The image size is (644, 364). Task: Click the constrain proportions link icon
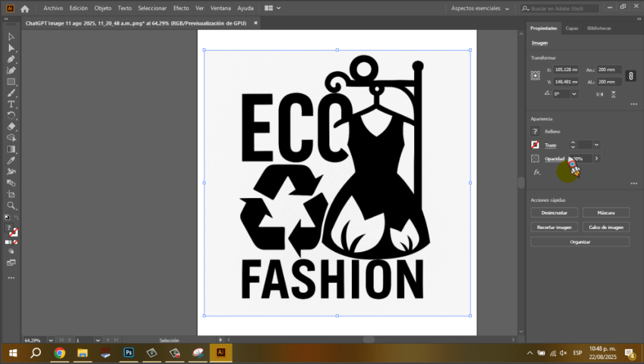[631, 76]
